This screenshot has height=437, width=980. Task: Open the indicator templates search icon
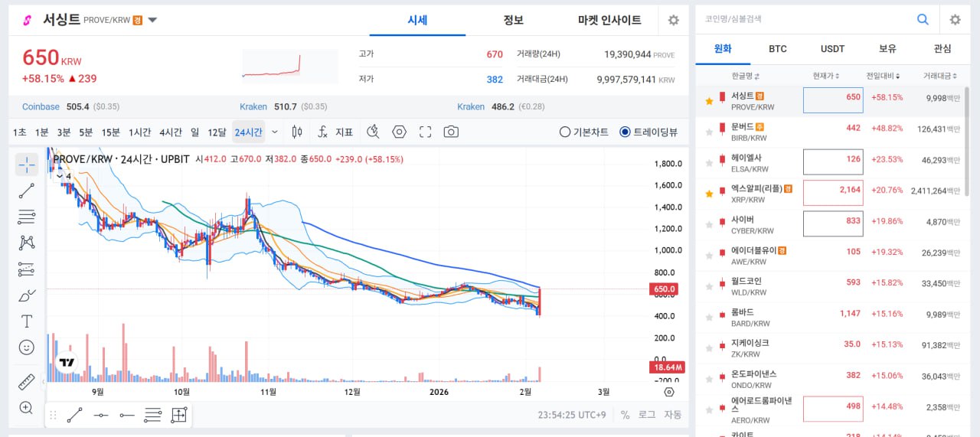click(x=373, y=132)
